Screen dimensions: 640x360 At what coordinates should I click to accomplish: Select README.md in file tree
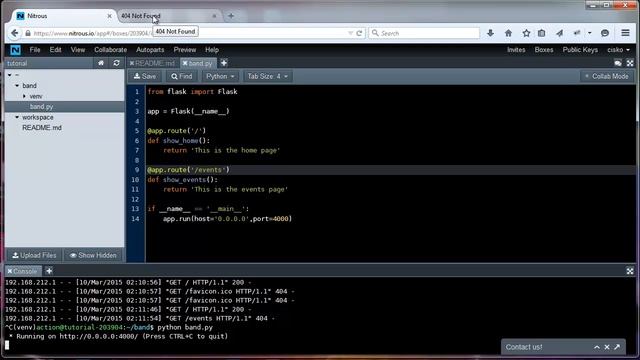tap(42, 128)
